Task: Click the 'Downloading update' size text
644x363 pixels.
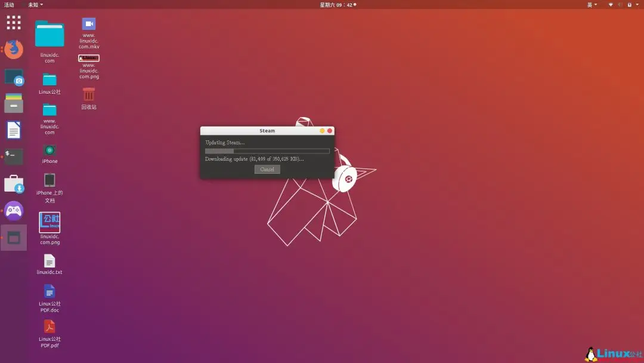Action: pos(254,159)
